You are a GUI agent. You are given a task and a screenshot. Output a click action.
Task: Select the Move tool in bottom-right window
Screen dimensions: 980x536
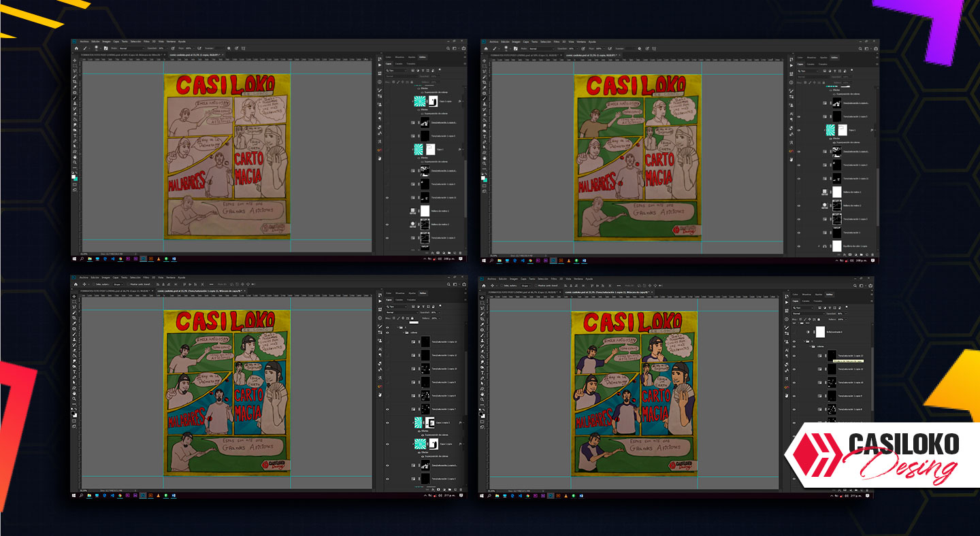[x=482, y=298]
